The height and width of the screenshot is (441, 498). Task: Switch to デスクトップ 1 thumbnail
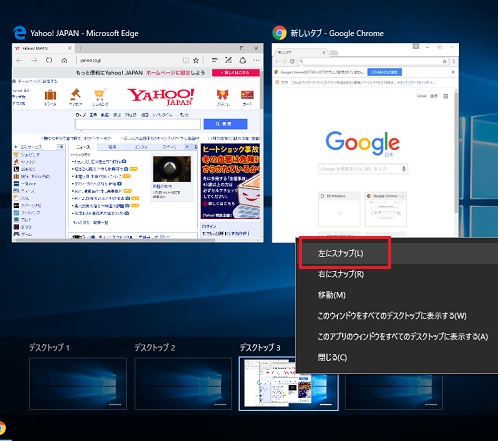[x=78, y=383]
